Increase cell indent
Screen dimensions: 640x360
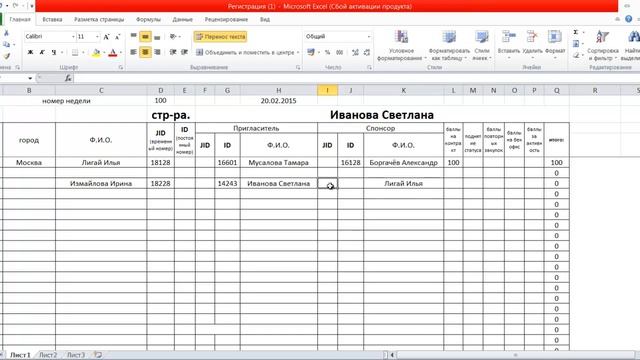184,52
